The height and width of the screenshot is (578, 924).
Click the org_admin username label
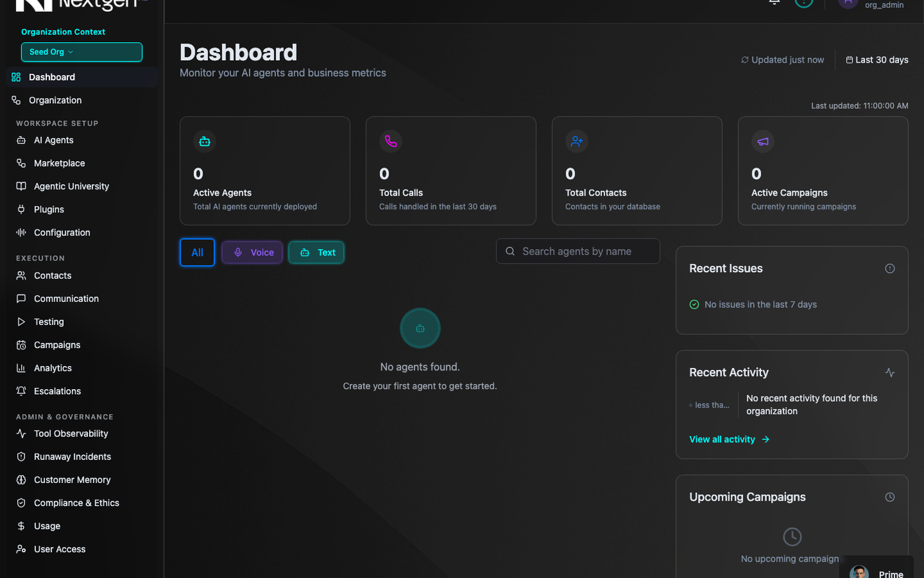point(884,5)
